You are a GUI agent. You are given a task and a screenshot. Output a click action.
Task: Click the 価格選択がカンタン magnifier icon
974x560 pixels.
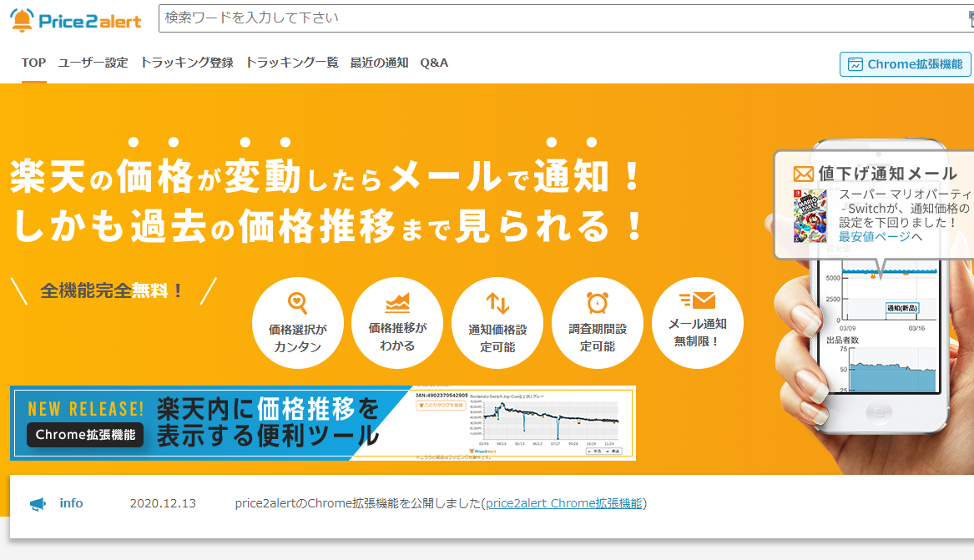pyautogui.click(x=298, y=302)
